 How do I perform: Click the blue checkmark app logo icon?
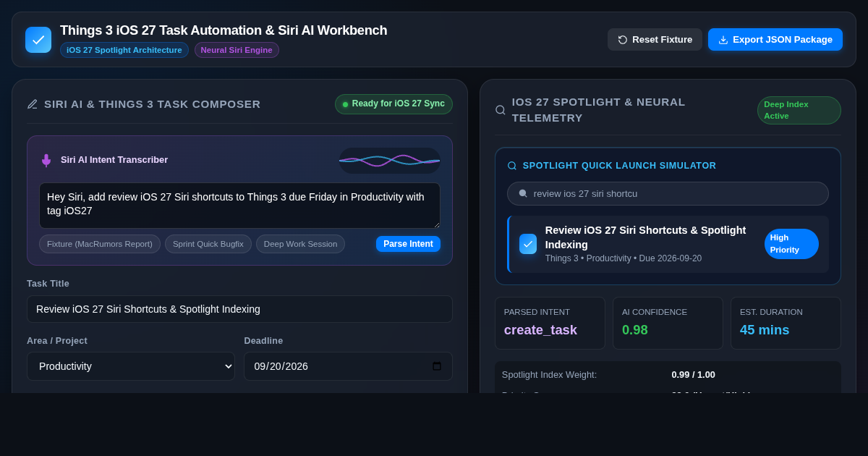click(x=38, y=40)
